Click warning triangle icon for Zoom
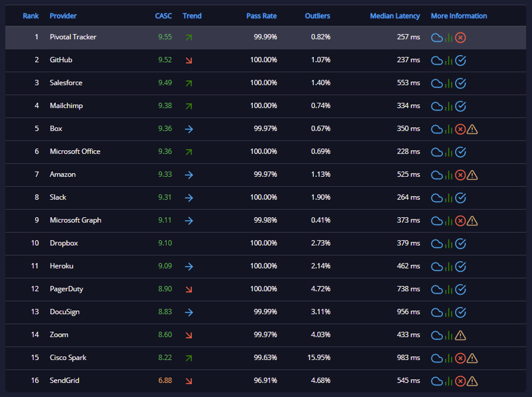The height and width of the screenshot is (397, 532). (x=460, y=336)
